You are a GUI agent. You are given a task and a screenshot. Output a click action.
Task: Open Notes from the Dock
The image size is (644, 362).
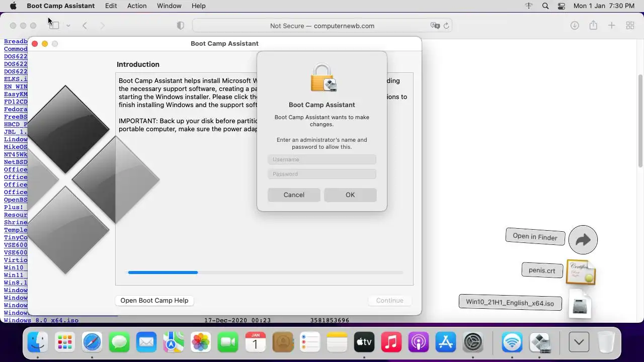337,342
